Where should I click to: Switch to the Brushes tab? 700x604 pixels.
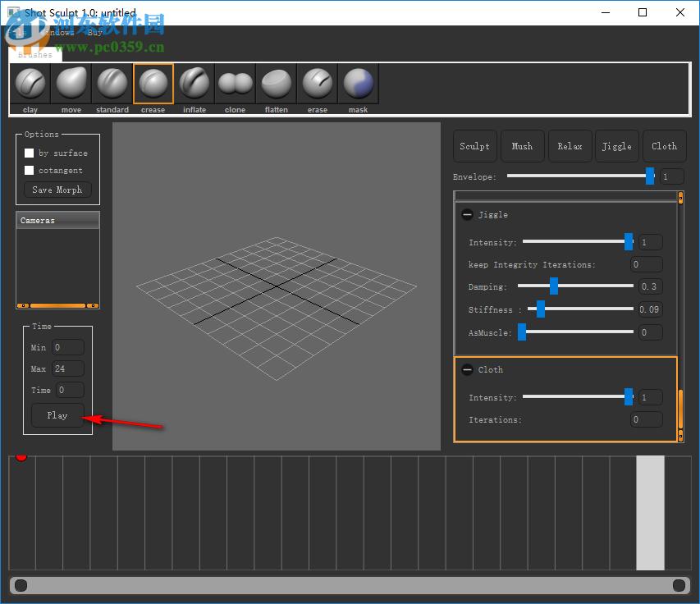(35, 55)
